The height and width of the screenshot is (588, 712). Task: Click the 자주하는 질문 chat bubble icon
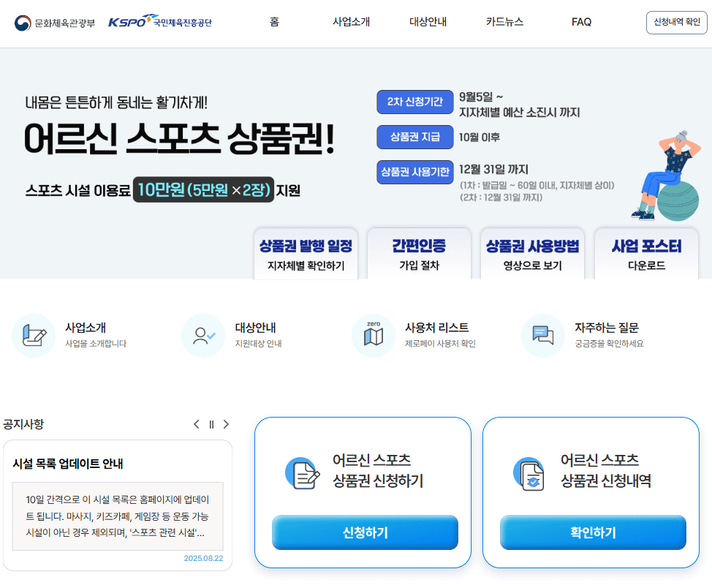point(544,335)
